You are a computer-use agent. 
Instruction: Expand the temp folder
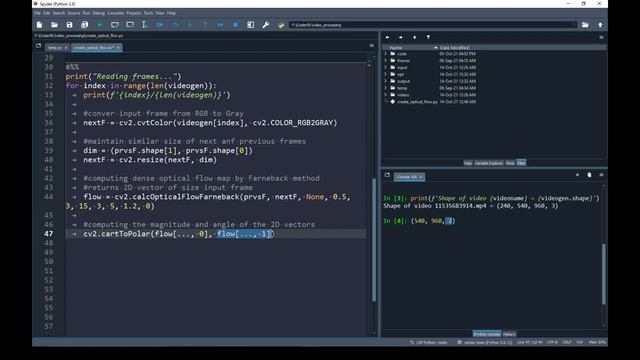(385, 88)
